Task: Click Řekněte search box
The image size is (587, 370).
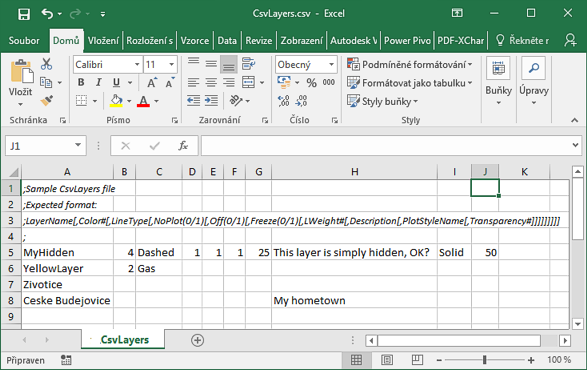Action: point(522,40)
